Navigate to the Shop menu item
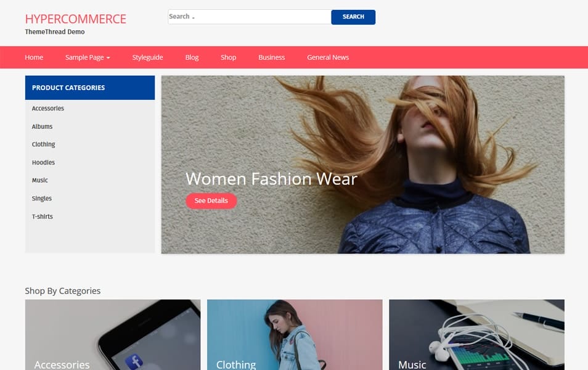Screen dimensions: 588x370 click(x=228, y=57)
